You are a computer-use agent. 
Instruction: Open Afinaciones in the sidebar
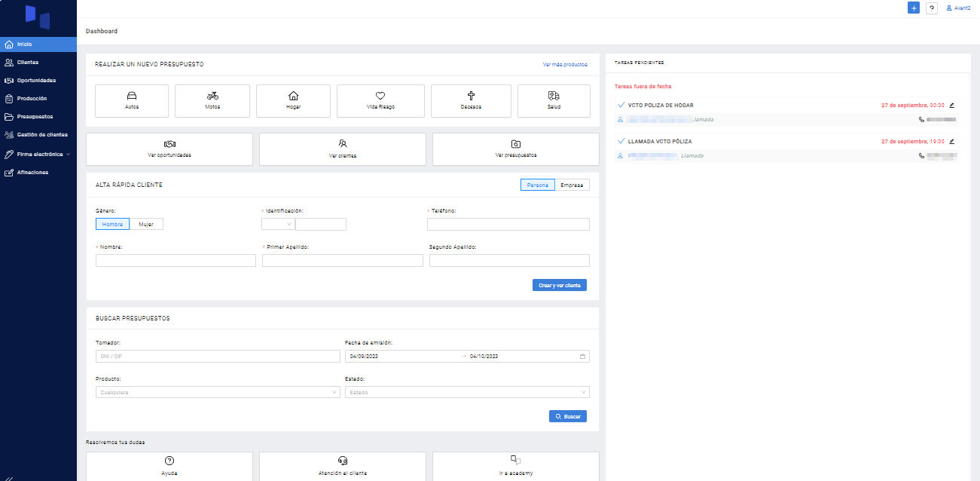38,173
